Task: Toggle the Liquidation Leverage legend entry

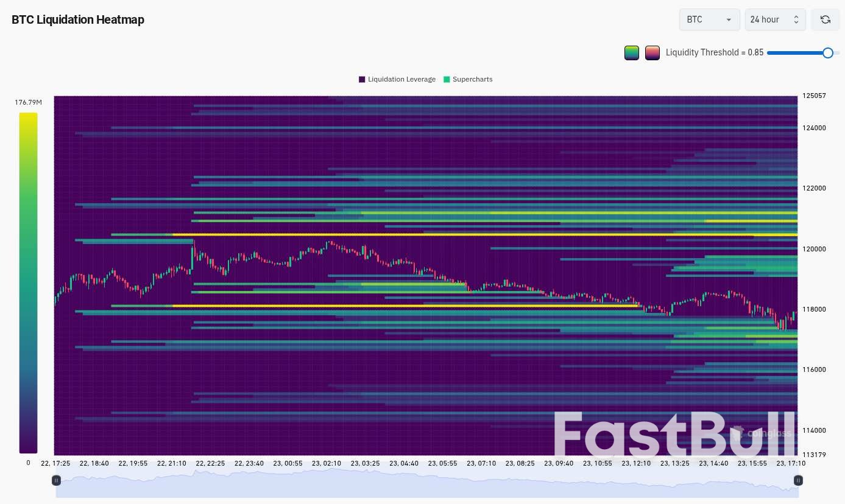Action: pos(402,79)
